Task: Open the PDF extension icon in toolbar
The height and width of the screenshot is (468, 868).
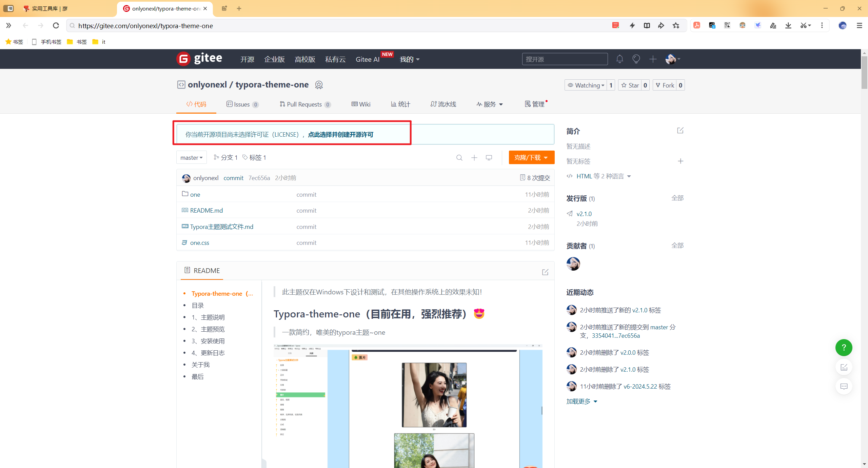Action: 697,25
